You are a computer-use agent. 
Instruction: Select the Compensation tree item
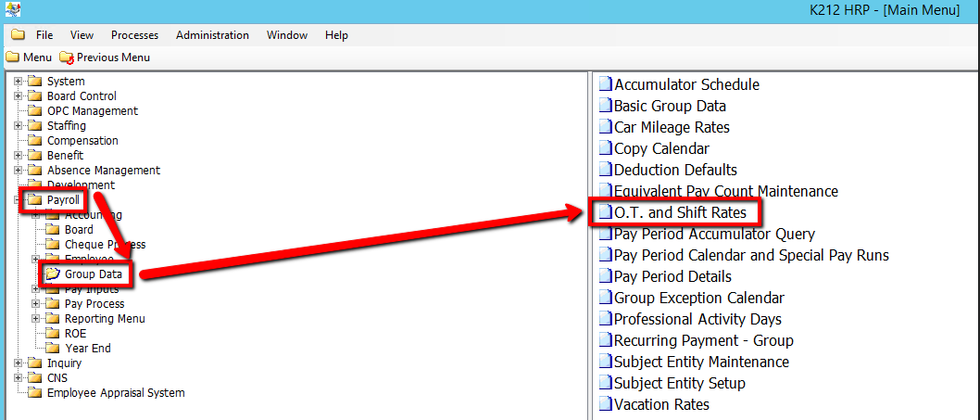tap(82, 141)
